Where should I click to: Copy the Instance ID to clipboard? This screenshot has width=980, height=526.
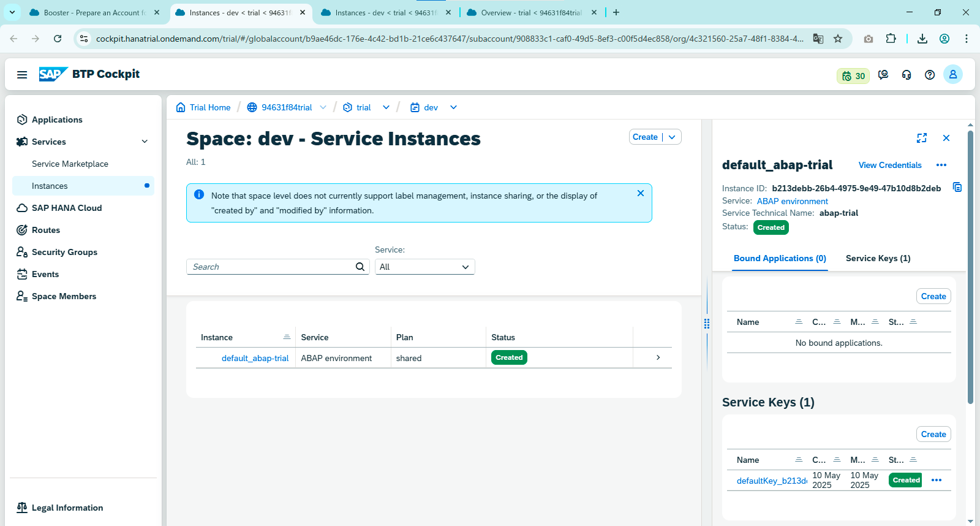click(x=957, y=188)
